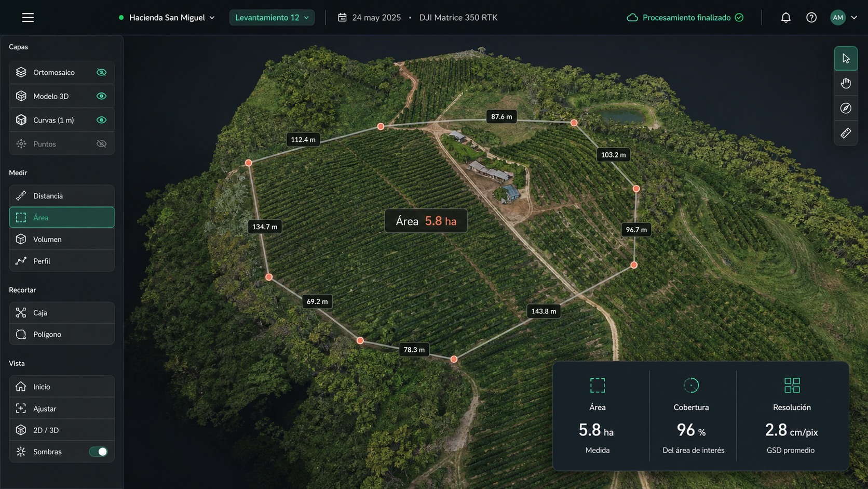The width and height of the screenshot is (868, 489).
Task: Click the Ajustar view button
Action: [x=62, y=408]
